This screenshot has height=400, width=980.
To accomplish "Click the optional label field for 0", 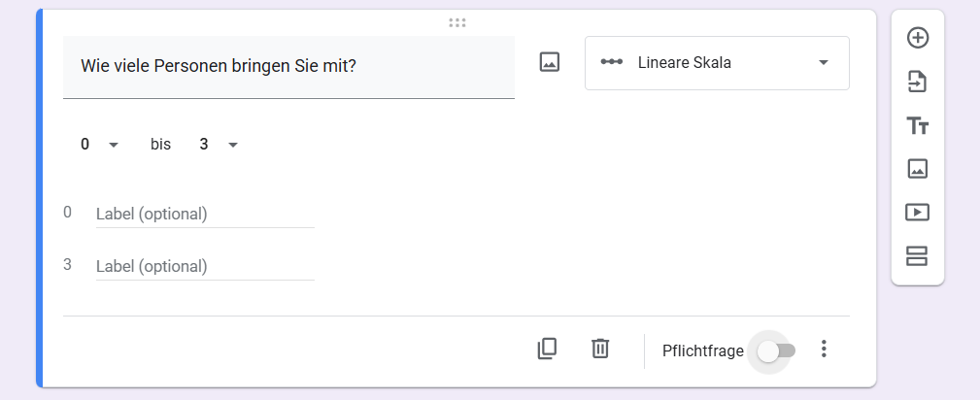I will click(205, 214).
